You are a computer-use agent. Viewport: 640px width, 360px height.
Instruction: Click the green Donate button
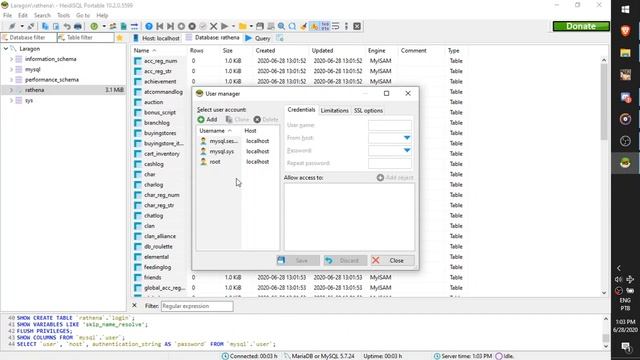tap(581, 26)
